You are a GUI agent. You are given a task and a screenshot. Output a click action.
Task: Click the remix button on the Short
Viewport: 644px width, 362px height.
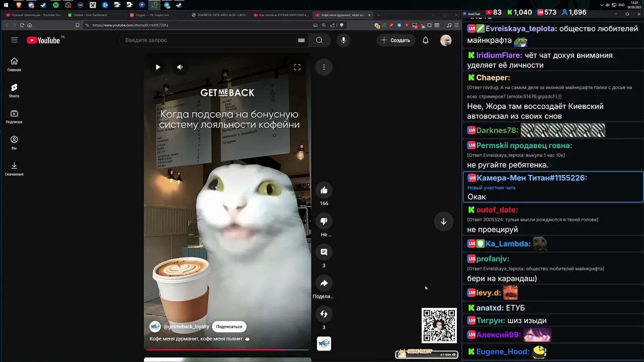pos(324,314)
